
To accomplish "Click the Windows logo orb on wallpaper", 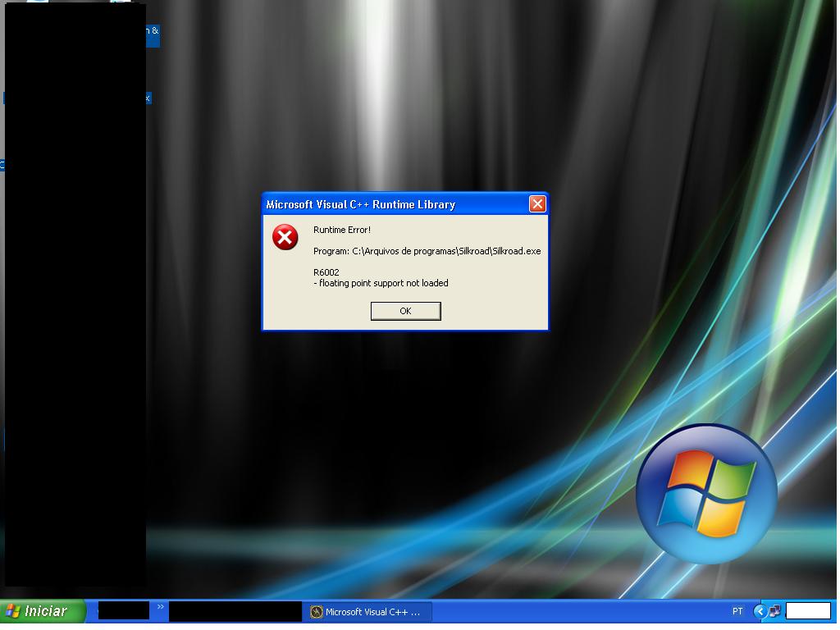I will point(706,493).
